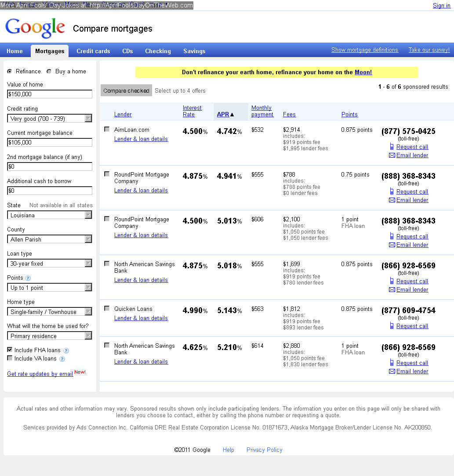Open the Checking tab
454x476 pixels.
[158, 51]
